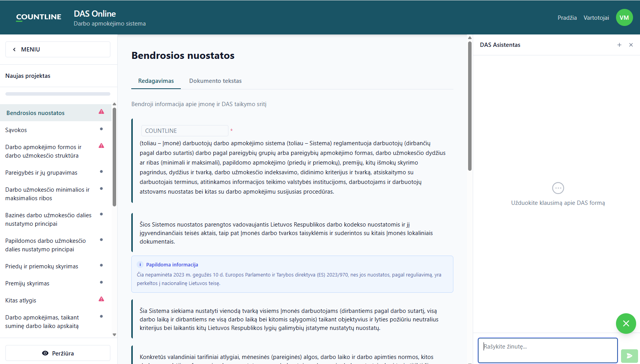
Task: Open the VM user avatar menu
Action: coord(624,17)
